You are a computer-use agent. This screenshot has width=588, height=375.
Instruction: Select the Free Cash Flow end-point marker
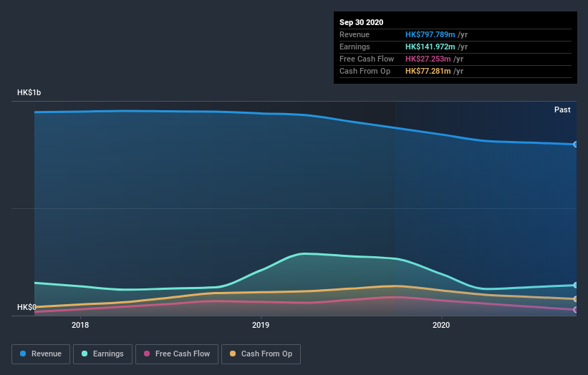(x=576, y=310)
